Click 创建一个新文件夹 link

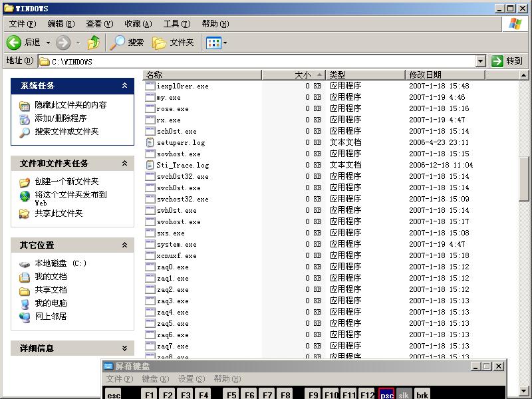click(66, 181)
